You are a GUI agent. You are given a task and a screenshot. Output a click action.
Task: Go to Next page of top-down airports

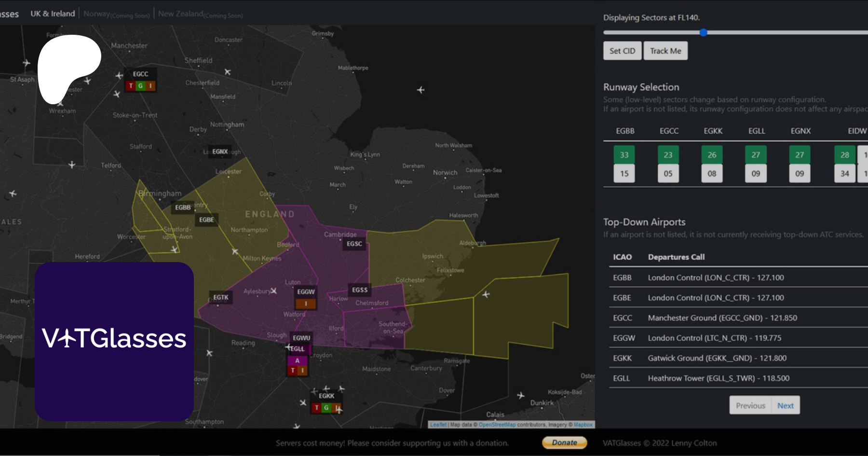(785, 405)
